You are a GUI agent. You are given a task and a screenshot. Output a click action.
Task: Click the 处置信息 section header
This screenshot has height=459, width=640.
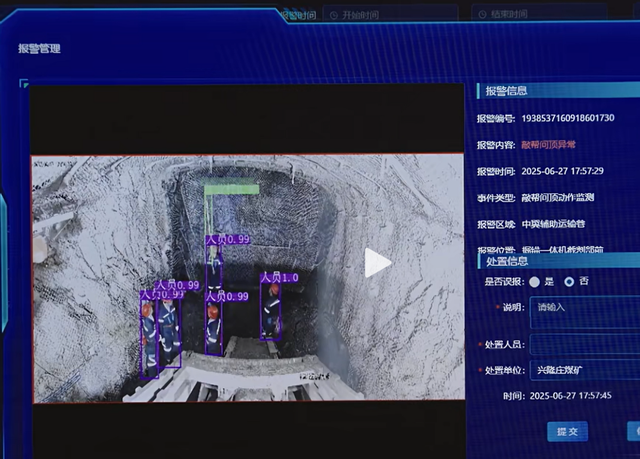(507, 261)
